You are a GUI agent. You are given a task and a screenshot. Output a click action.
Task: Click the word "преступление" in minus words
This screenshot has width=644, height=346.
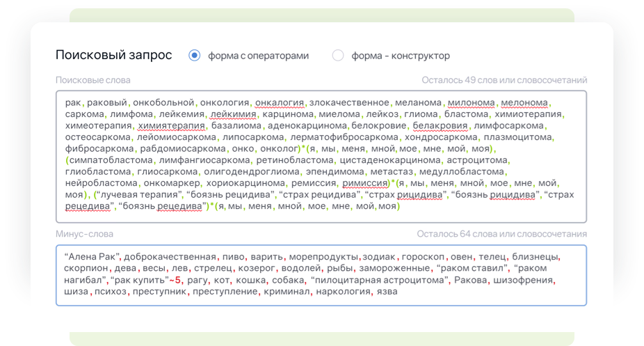[x=225, y=291]
